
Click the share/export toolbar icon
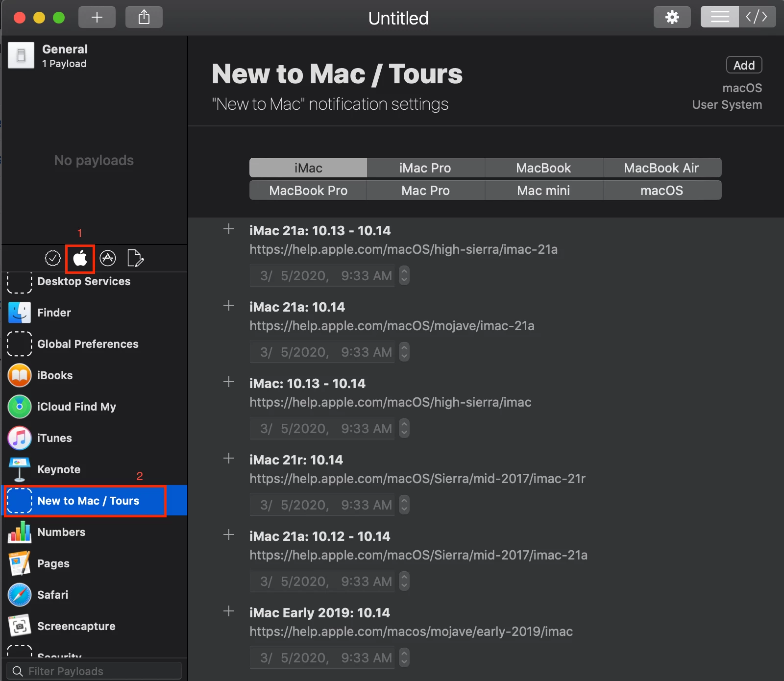tap(144, 17)
